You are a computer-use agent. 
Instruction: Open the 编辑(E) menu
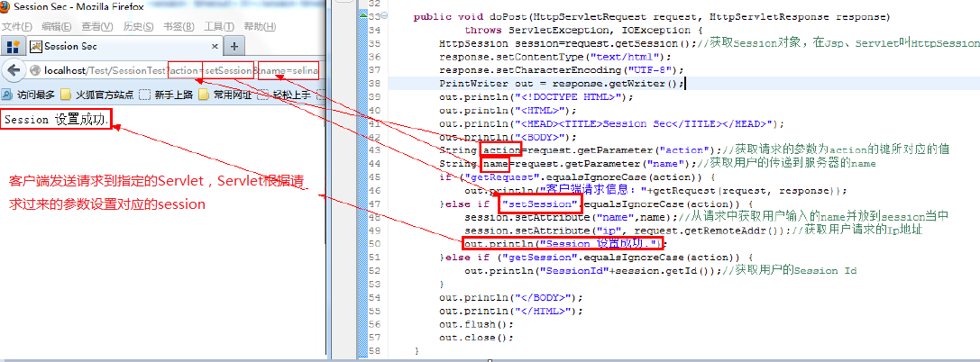57,27
